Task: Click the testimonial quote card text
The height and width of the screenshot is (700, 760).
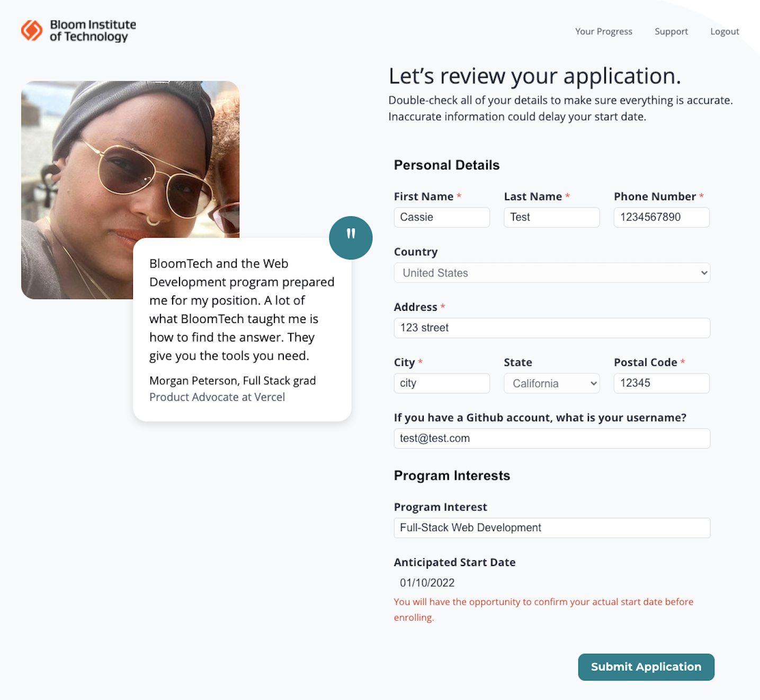Action: pos(242,309)
